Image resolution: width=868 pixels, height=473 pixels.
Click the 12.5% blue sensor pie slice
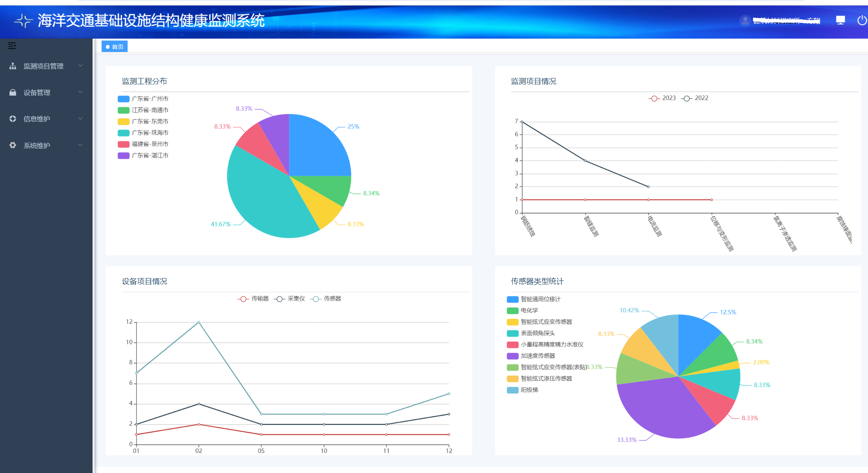pos(695,339)
